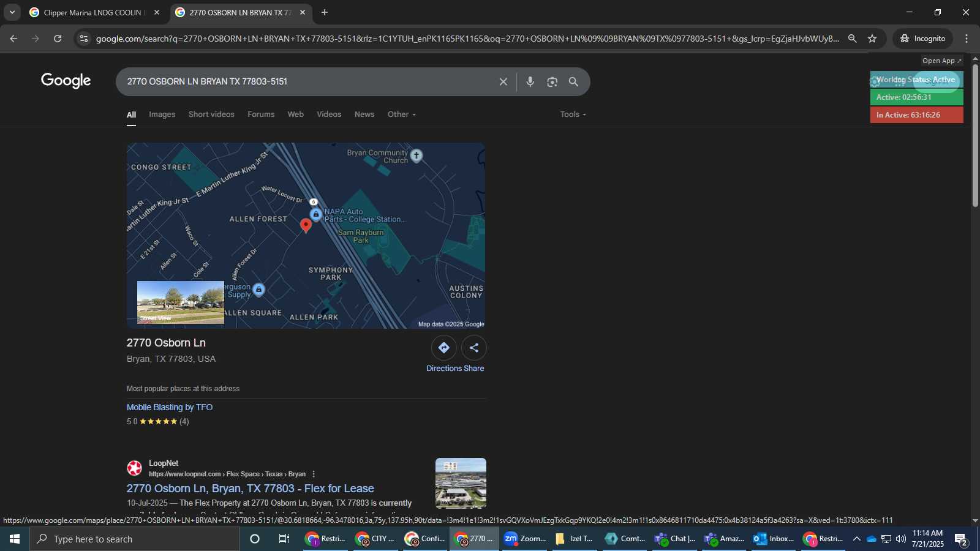Expand the Tools dropdown
Image resolution: width=980 pixels, height=551 pixels.
[573, 114]
